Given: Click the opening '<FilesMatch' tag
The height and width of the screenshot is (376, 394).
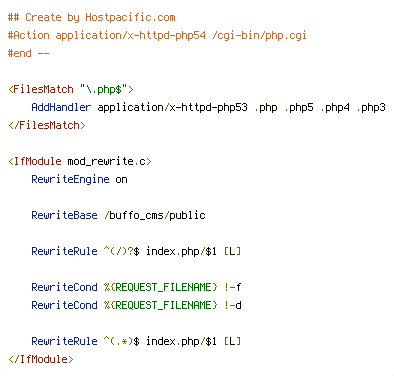Looking at the screenshot, I should click(41, 89).
